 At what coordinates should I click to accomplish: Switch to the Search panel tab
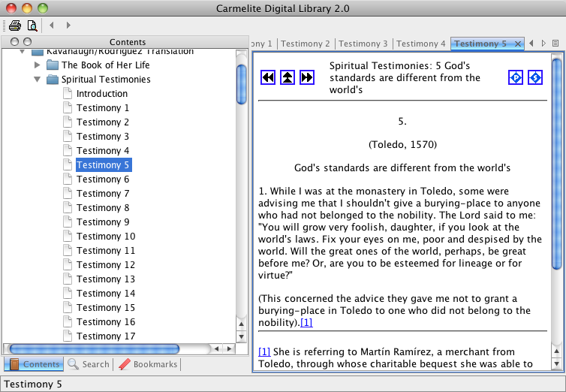[x=89, y=364]
